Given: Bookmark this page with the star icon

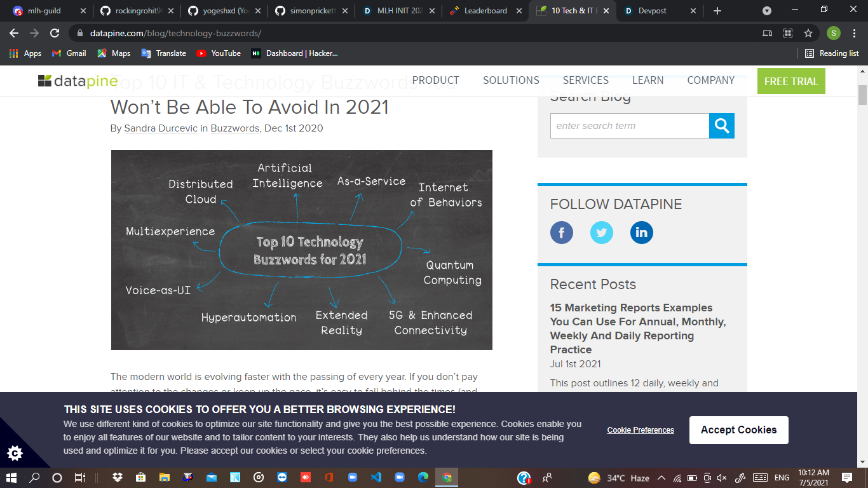Looking at the screenshot, I should tap(808, 33).
